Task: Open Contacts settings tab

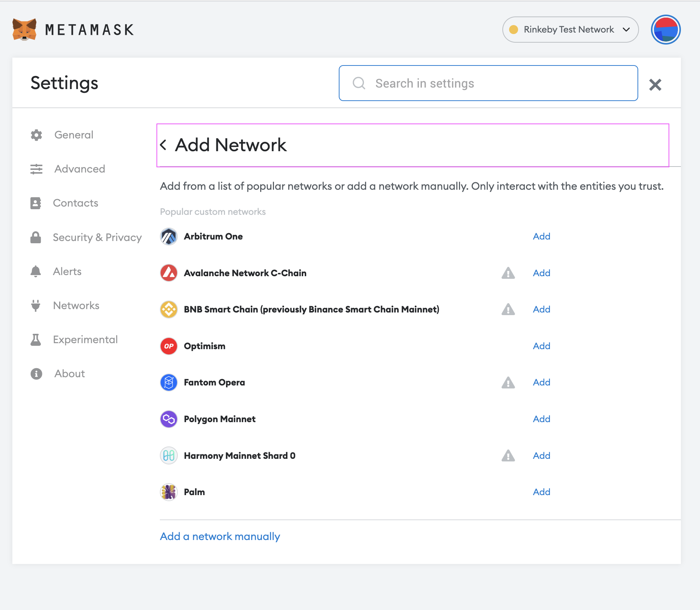Action: [76, 203]
